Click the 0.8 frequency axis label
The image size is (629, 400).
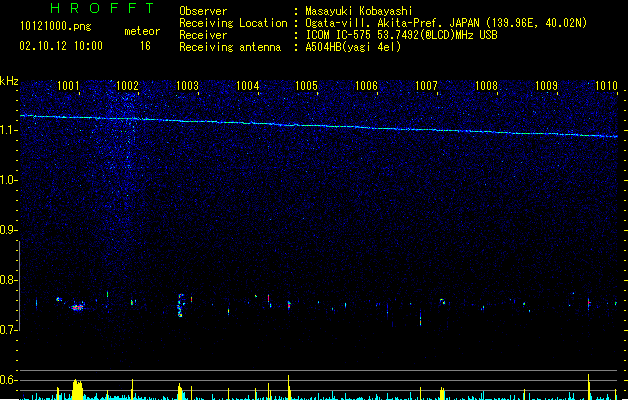click(8, 280)
